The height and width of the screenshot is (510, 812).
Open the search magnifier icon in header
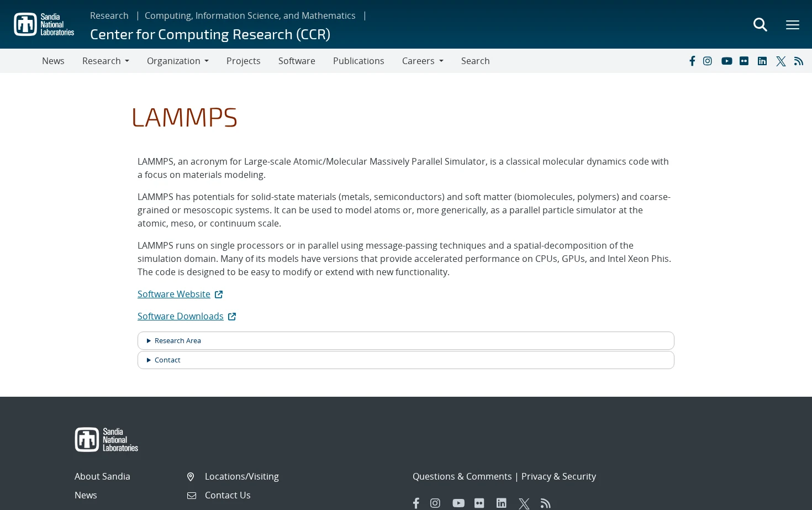[760, 24]
